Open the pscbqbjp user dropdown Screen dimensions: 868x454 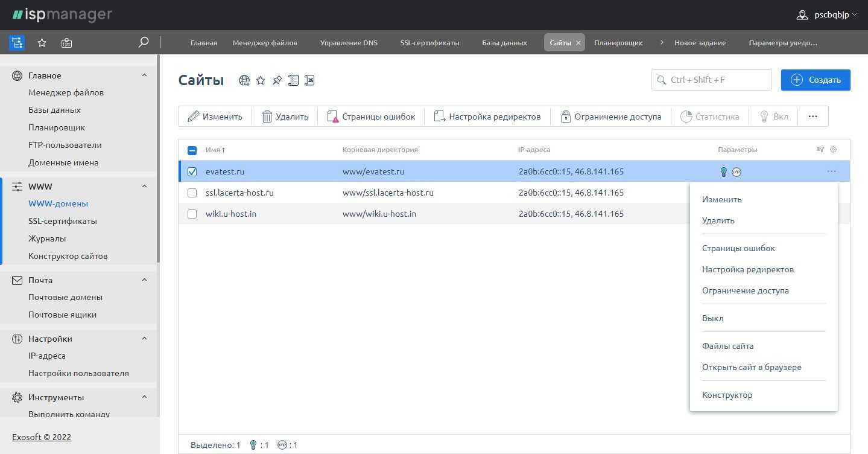[x=826, y=15]
